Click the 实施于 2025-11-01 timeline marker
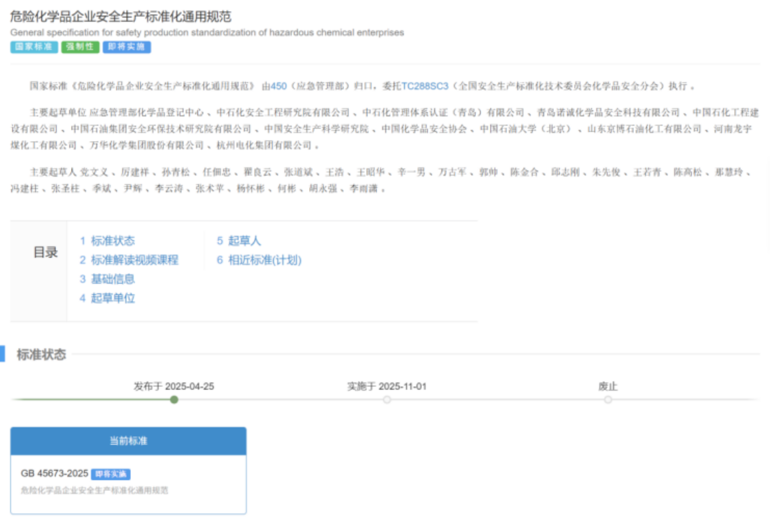770x532 pixels. coord(387,400)
